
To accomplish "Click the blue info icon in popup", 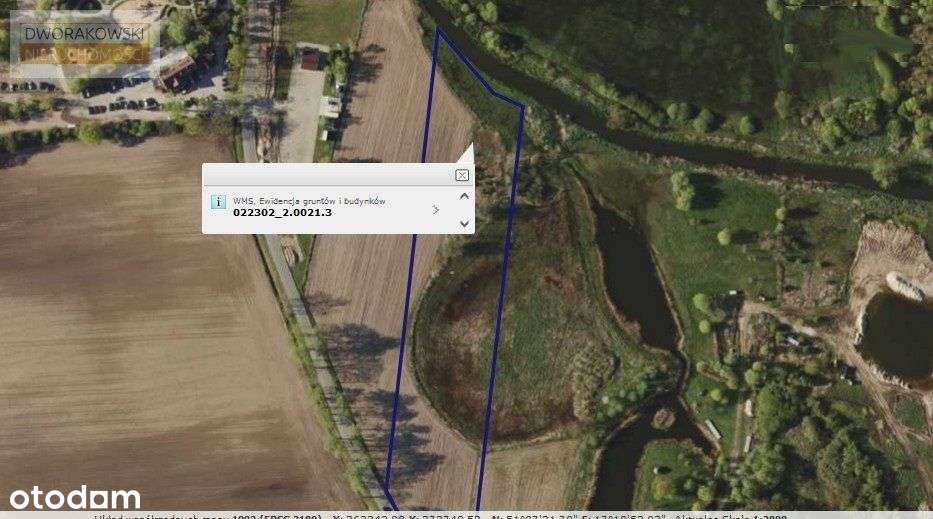I will [218, 202].
